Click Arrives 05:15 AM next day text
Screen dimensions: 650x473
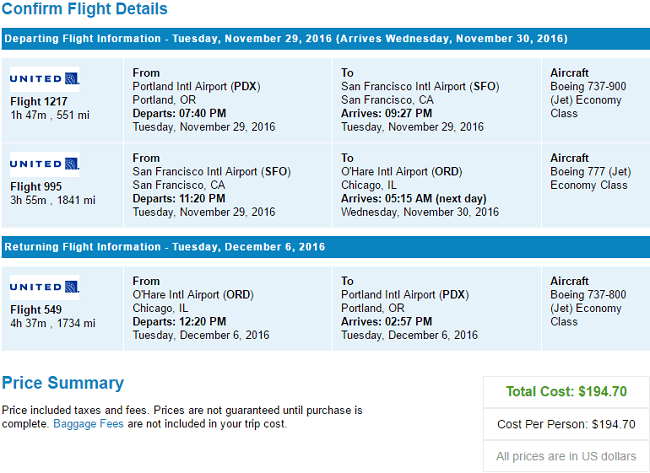click(x=413, y=199)
